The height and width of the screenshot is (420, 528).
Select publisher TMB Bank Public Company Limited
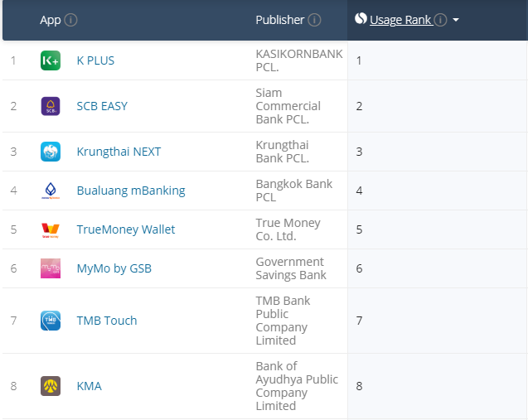[x=283, y=321]
